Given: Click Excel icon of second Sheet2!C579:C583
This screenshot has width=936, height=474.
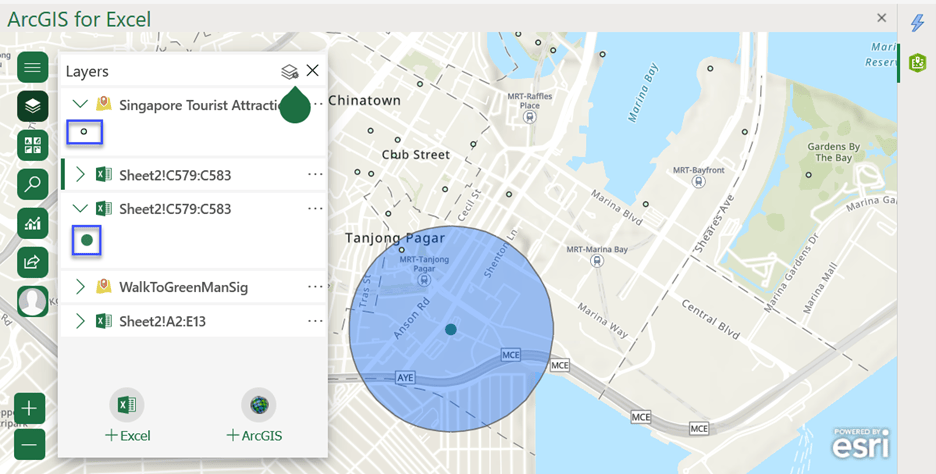Looking at the screenshot, I should pyautogui.click(x=104, y=208).
